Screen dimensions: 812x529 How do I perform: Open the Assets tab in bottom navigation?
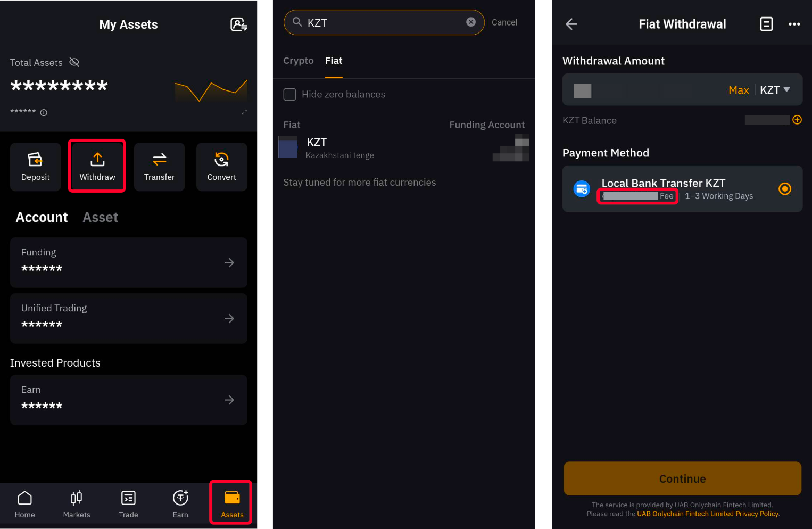click(x=232, y=503)
